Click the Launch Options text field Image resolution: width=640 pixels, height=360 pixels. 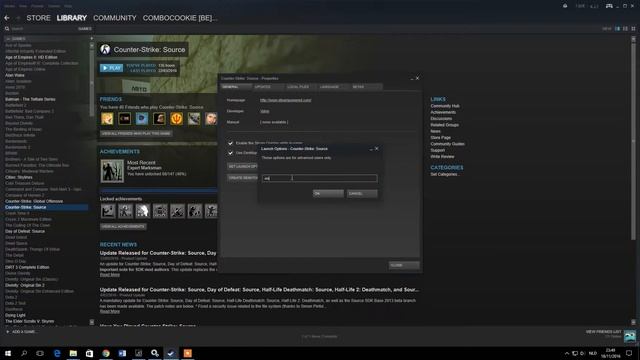pos(319,178)
